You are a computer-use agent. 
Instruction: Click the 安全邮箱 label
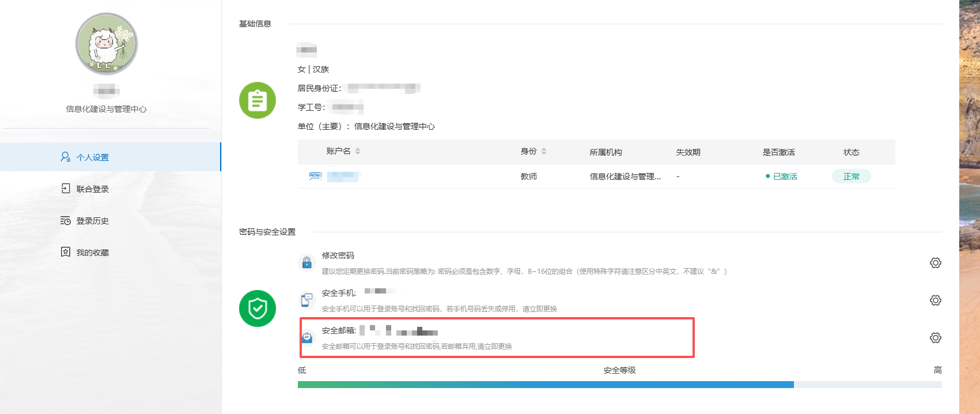click(339, 330)
